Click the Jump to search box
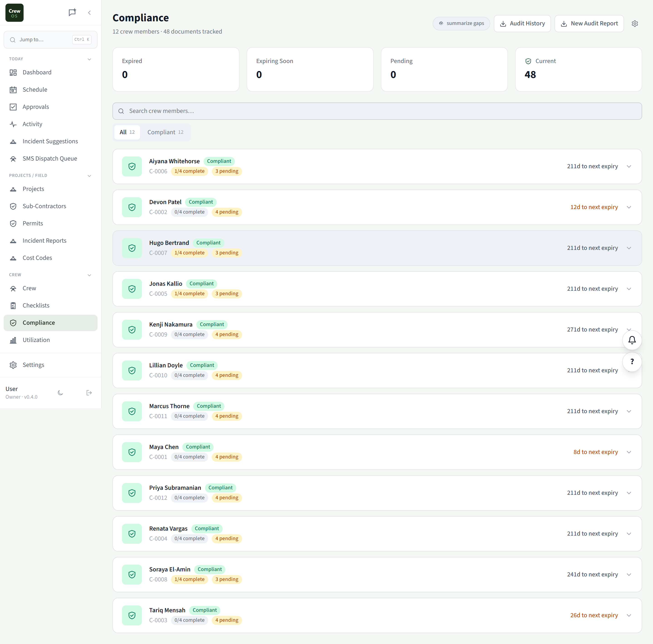This screenshot has width=653, height=644. click(x=50, y=39)
